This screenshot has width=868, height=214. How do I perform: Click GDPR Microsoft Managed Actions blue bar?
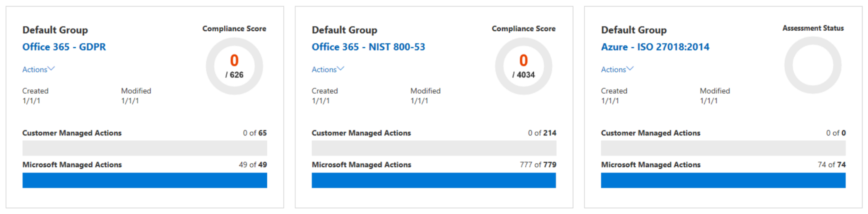coord(145,180)
